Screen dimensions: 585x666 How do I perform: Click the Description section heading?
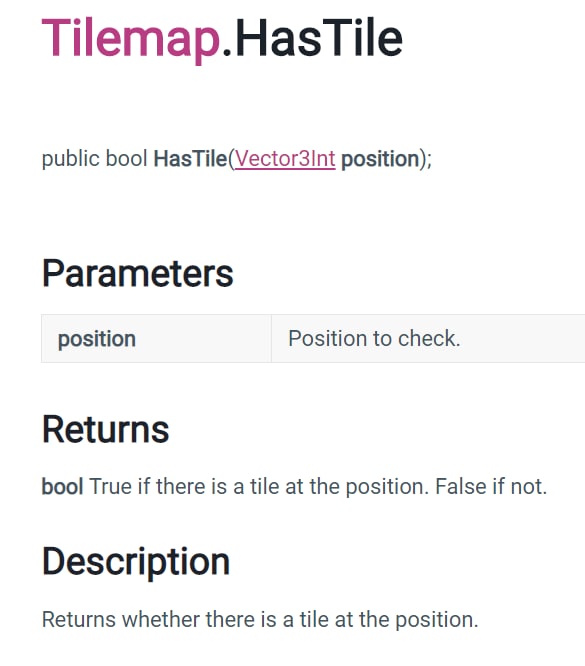click(x=136, y=562)
